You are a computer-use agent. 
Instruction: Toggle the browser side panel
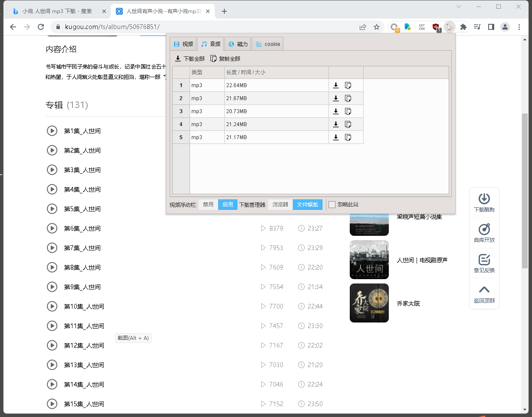coord(491,27)
